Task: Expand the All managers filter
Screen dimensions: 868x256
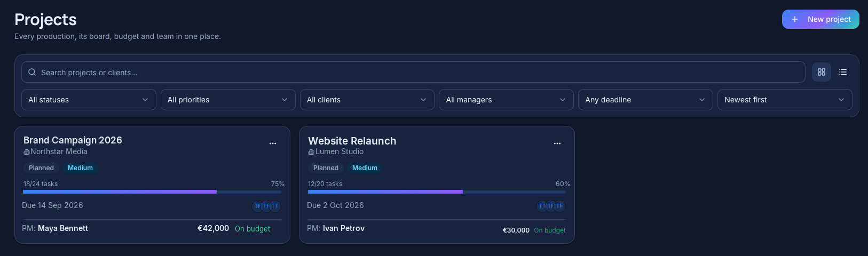Action: click(506, 100)
